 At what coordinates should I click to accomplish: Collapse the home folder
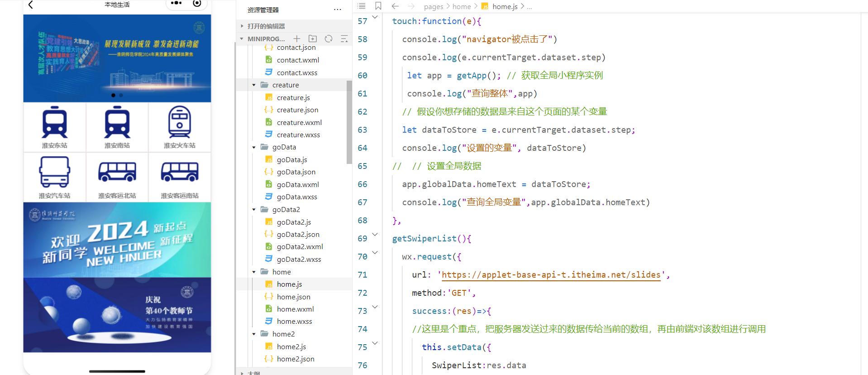click(254, 272)
